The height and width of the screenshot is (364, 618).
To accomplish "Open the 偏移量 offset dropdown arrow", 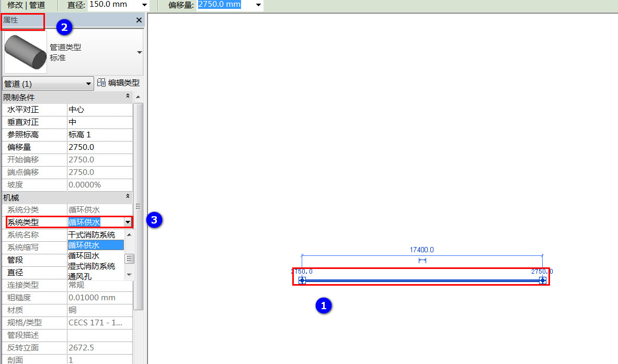I will (259, 5).
